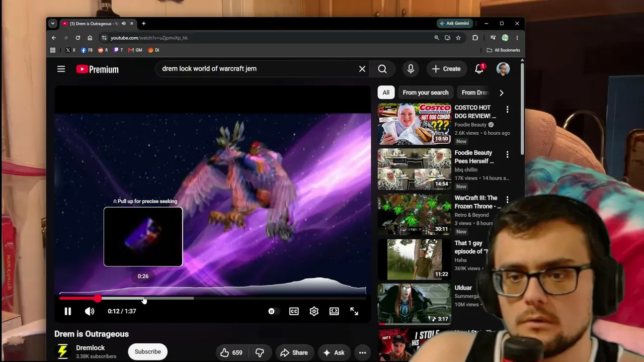
Task: Click the Ask button below the video
Action: (x=334, y=352)
